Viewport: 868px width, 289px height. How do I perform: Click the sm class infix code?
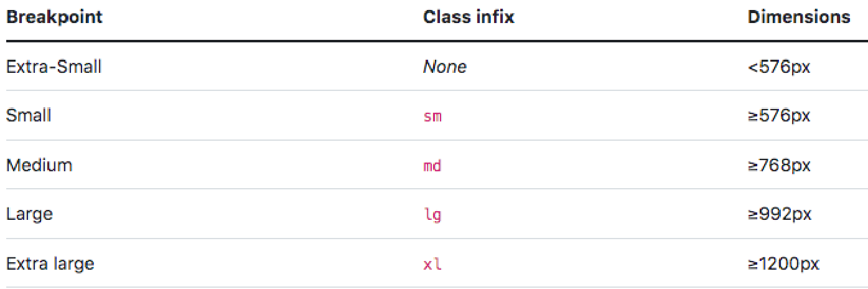click(x=432, y=116)
